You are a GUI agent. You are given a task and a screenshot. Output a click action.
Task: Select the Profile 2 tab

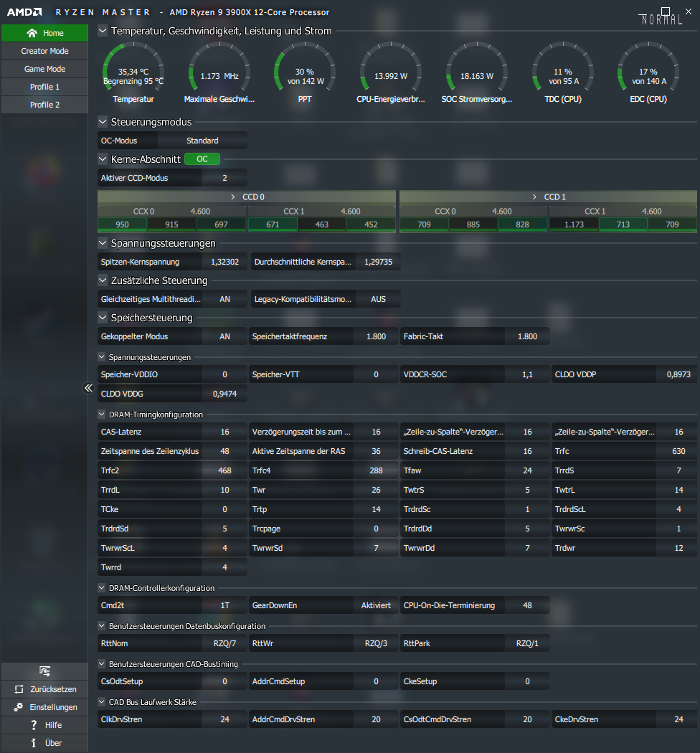44,105
